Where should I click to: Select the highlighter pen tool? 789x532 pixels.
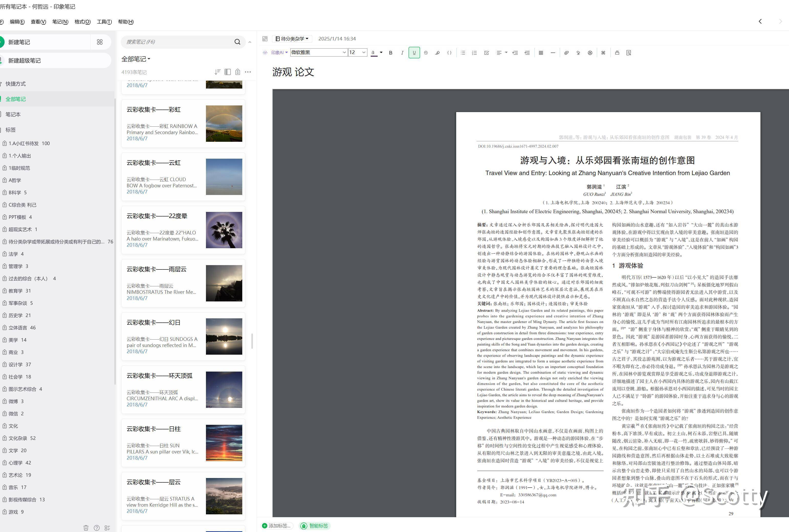[437, 53]
